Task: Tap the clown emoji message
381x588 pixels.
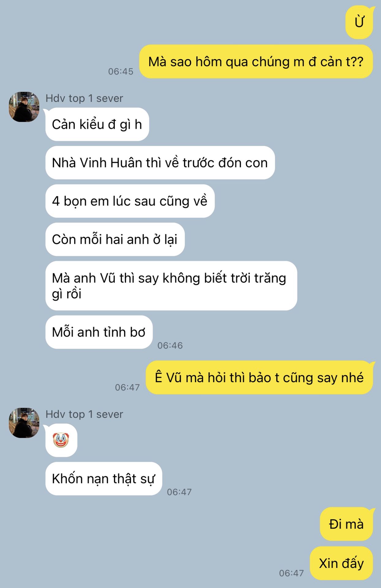Action: click(x=61, y=440)
